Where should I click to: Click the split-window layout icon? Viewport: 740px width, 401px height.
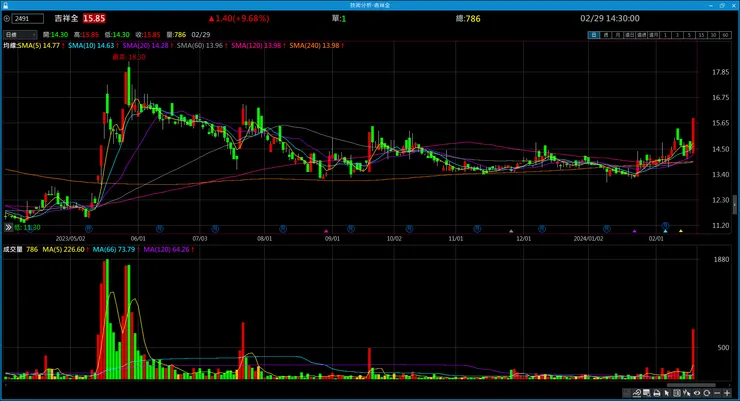(x=677, y=393)
